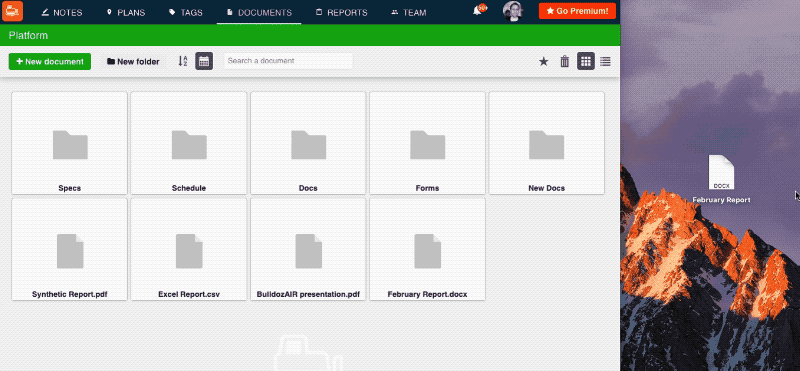Open the Notes tab
This screenshot has height=371, width=800.
pyautogui.click(x=62, y=12)
